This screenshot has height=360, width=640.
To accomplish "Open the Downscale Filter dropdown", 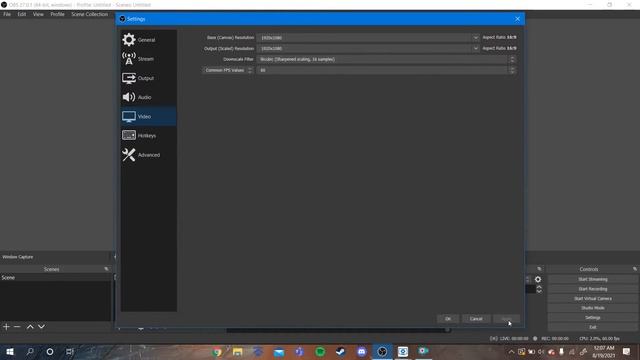I will pyautogui.click(x=386, y=59).
